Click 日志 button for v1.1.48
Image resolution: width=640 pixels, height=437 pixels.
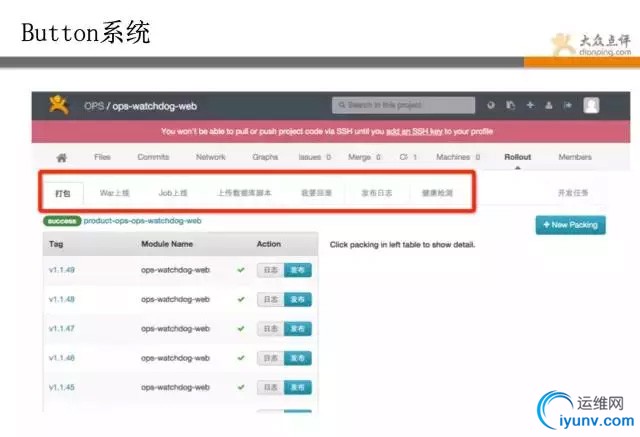point(271,299)
